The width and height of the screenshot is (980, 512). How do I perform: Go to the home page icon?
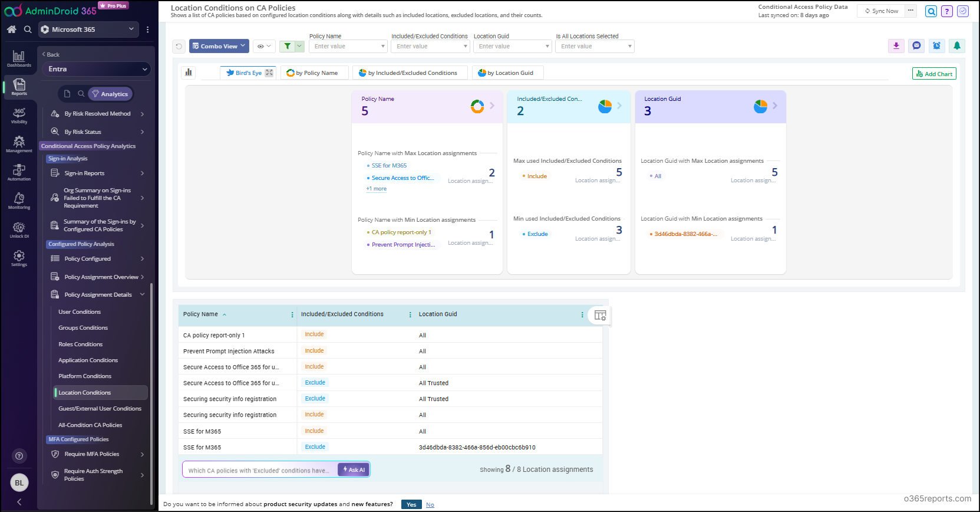pyautogui.click(x=11, y=29)
